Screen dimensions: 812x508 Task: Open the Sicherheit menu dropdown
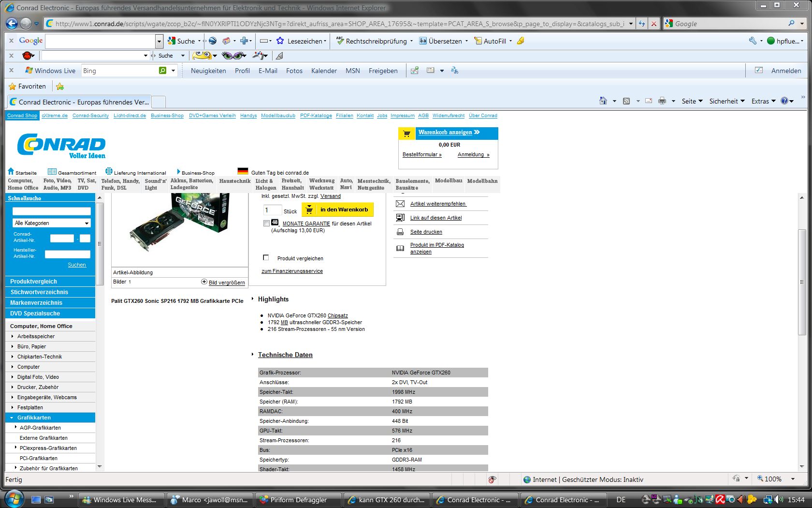727,101
